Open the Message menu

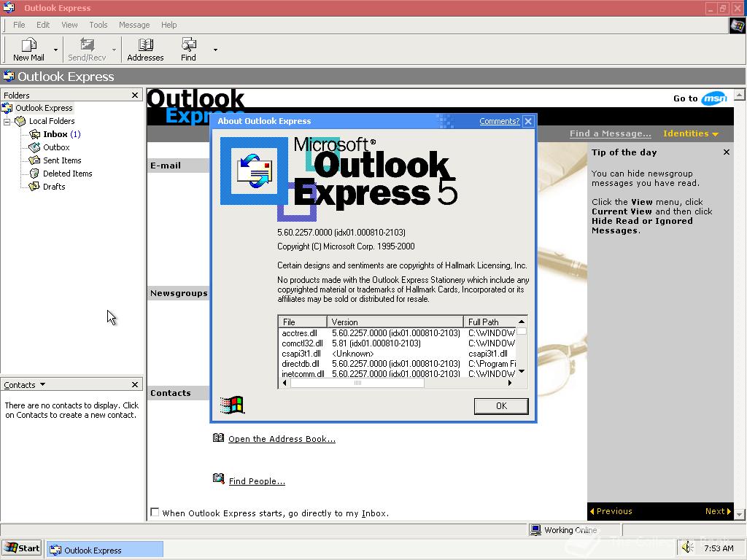pyautogui.click(x=134, y=25)
